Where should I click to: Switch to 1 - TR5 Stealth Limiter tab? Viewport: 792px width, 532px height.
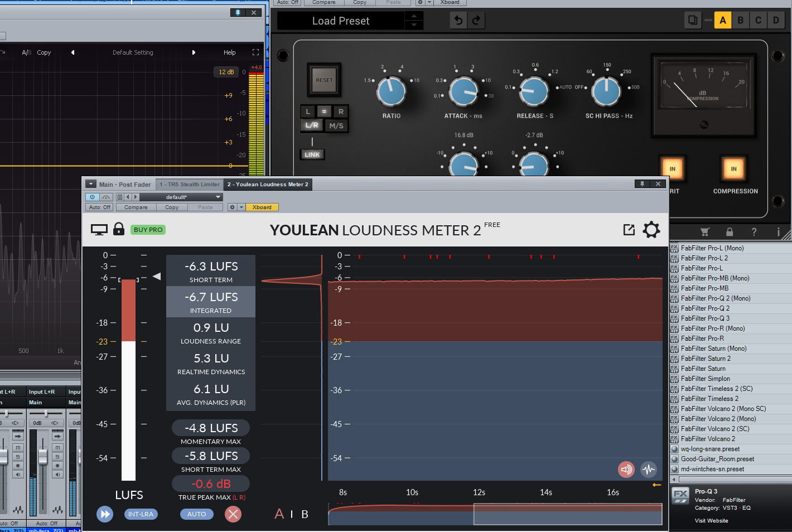pos(190,184)
